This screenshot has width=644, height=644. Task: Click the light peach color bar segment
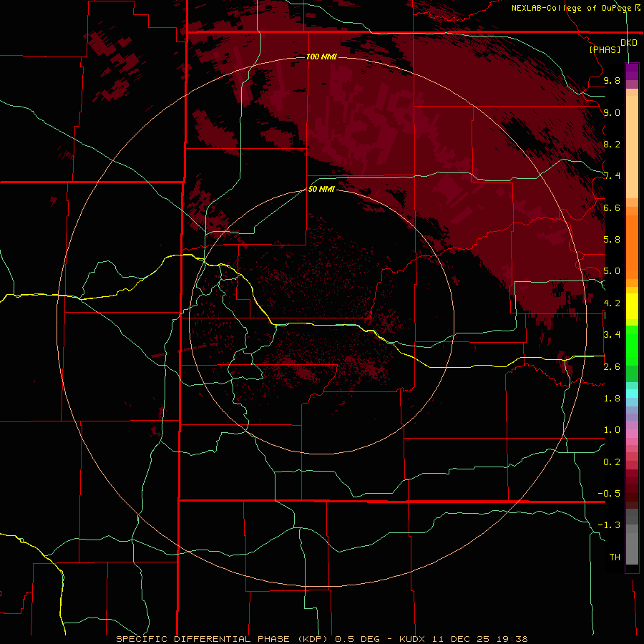point(632,147)
